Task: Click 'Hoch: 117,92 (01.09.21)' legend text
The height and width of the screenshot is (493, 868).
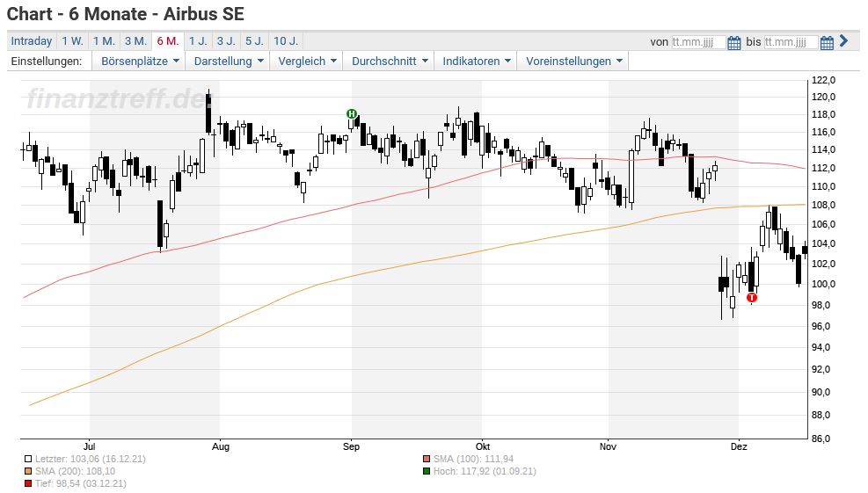Action: coord(485,471)
